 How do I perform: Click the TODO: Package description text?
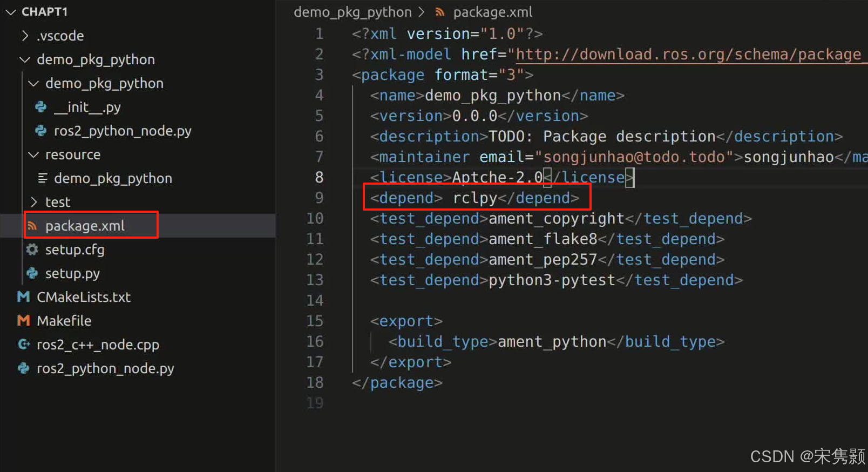pyautogui.click(x=602, y=137)
